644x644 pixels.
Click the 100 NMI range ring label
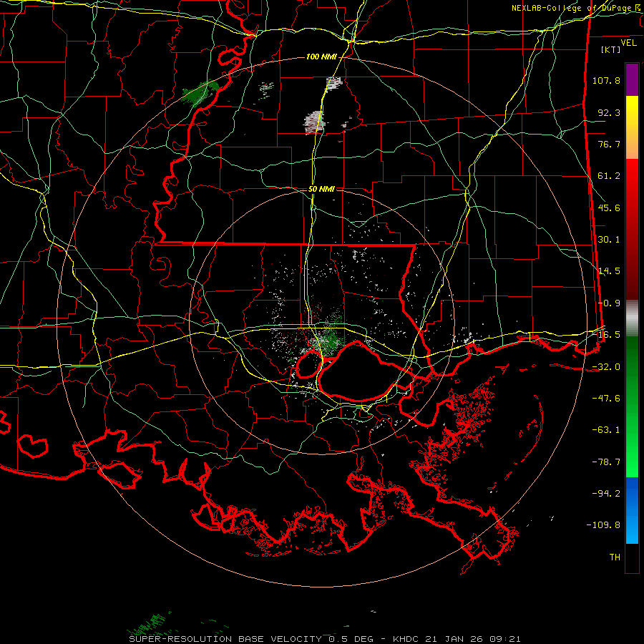[321, 57]
